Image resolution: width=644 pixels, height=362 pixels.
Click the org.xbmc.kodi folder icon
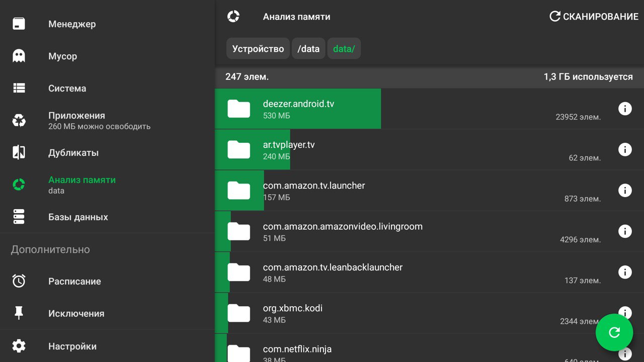pyautogui.click(x=238, y=313)
